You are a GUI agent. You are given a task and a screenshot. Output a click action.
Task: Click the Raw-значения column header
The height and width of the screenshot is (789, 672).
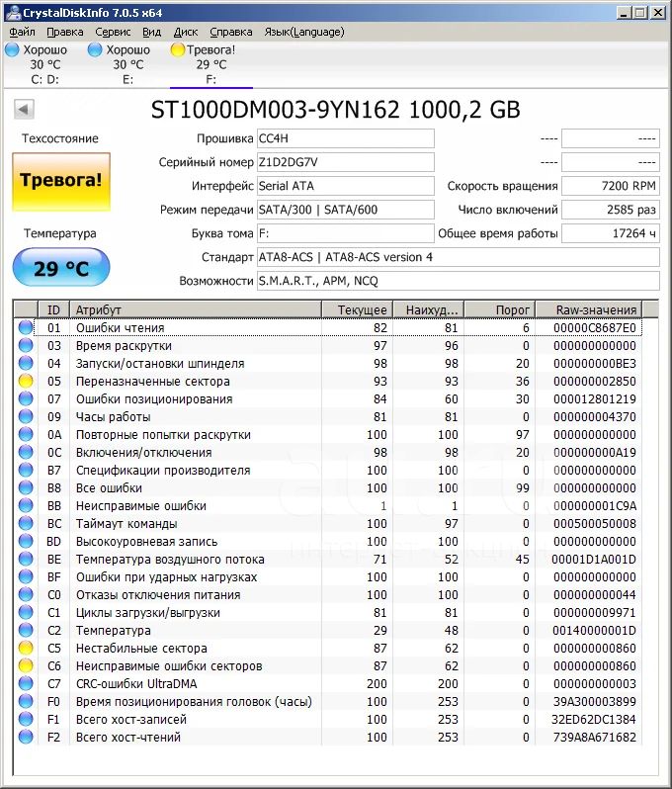click(589, 309)
